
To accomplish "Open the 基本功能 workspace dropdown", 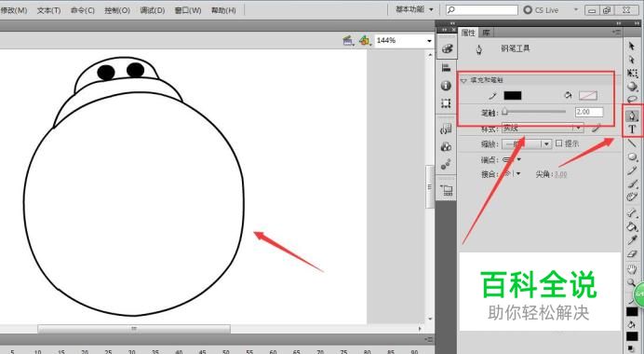I will coord(414,9).
